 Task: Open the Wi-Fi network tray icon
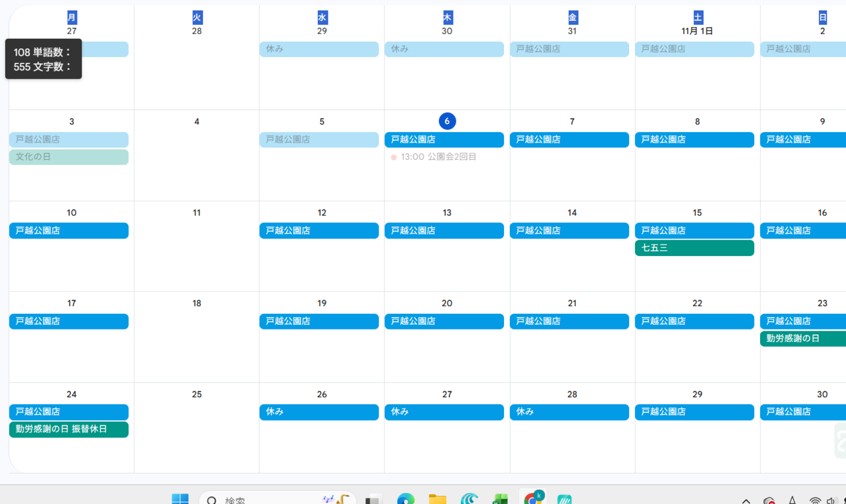pos(815,500)
